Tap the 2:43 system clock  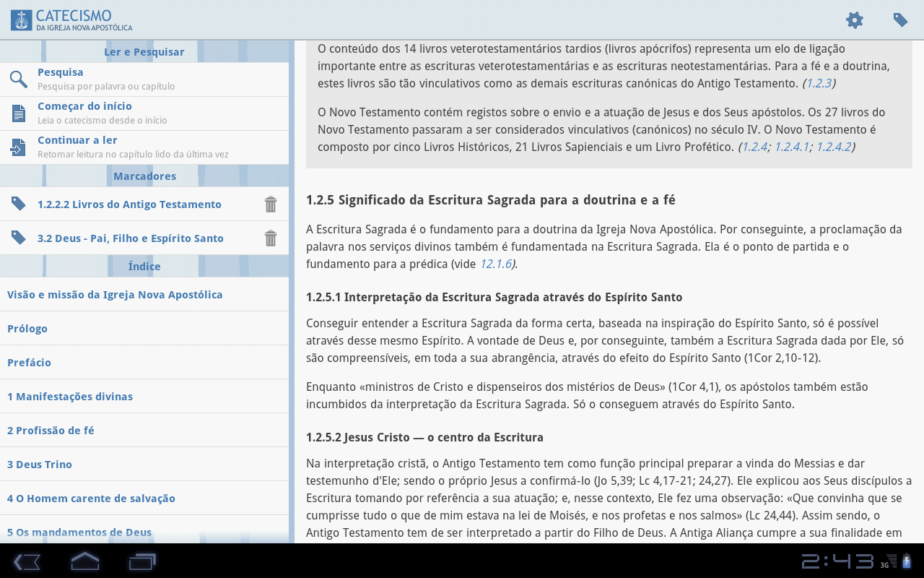point(837,561)
